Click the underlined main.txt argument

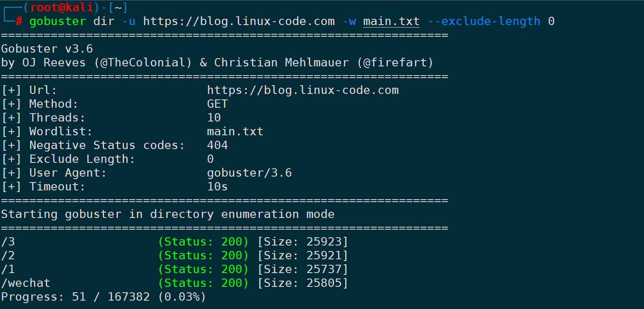point(391,21)
